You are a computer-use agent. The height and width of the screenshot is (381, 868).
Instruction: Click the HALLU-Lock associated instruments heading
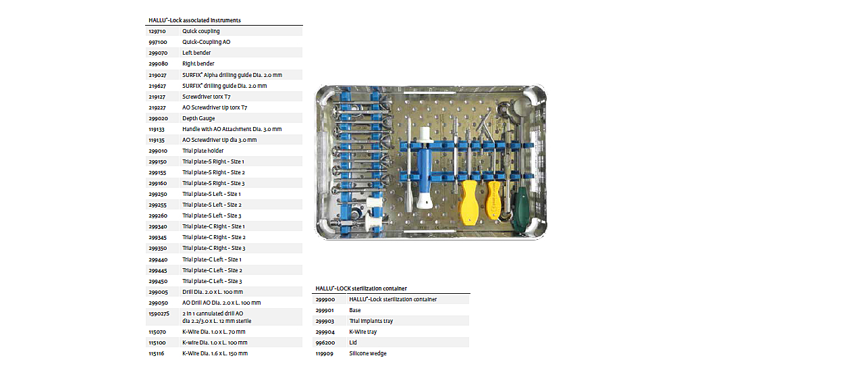pyautogui.click(x=194, y=20)
